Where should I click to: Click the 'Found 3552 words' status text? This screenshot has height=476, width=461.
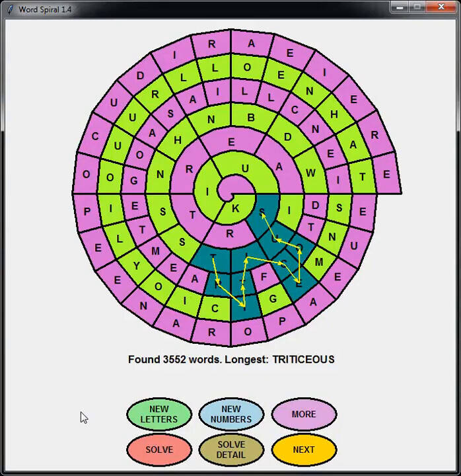(231, 360)
